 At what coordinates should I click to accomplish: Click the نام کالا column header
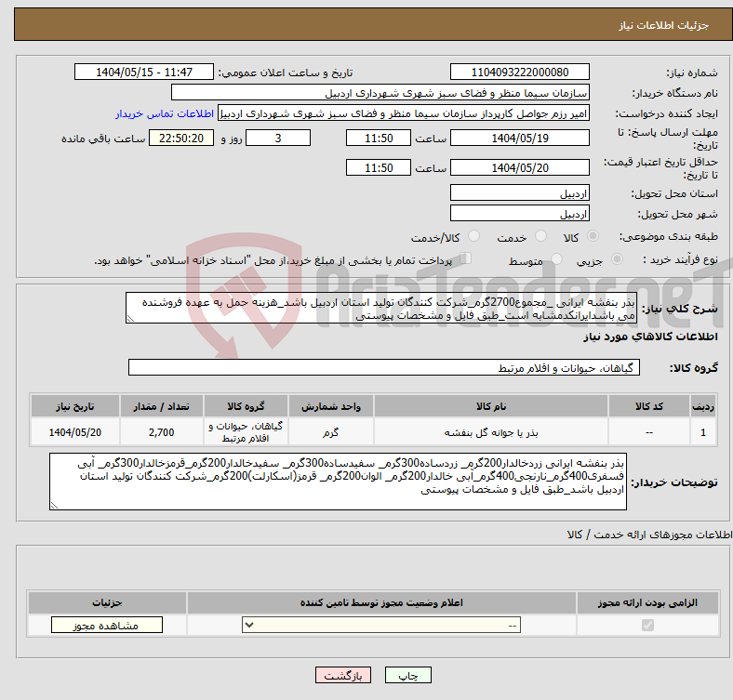click(x=491, y=406)
